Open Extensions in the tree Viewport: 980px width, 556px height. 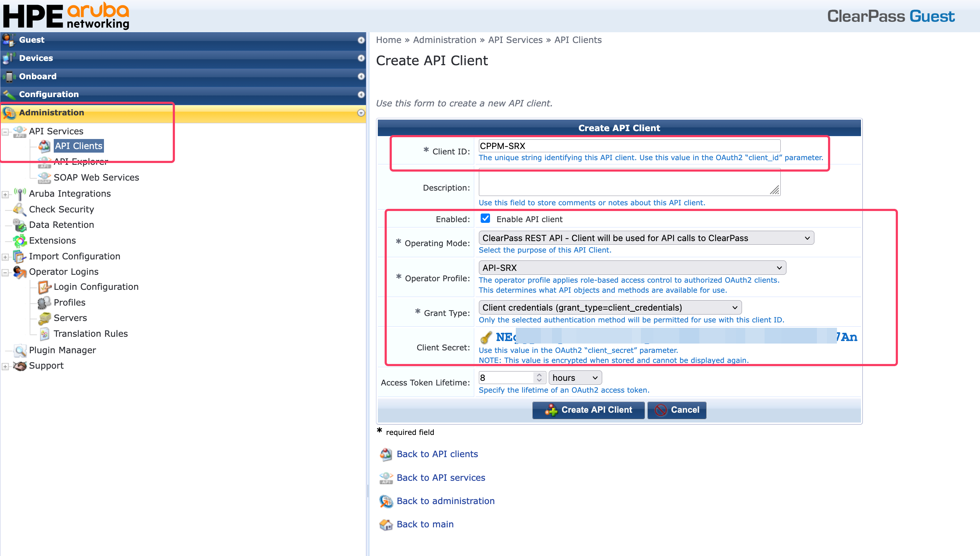(x=52, y=241)
